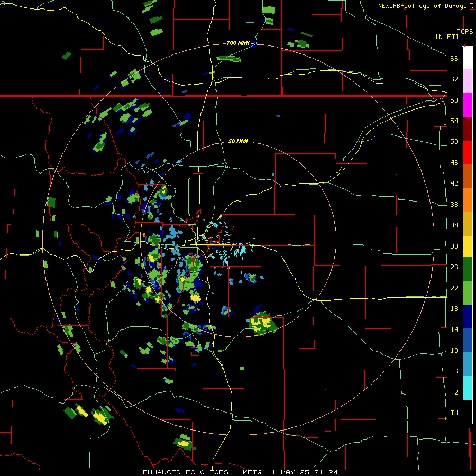Click the bright red 50 kft legend swatch
This screenshot has height=476, width=476.
pyautogui.click(x=467, y=152)
